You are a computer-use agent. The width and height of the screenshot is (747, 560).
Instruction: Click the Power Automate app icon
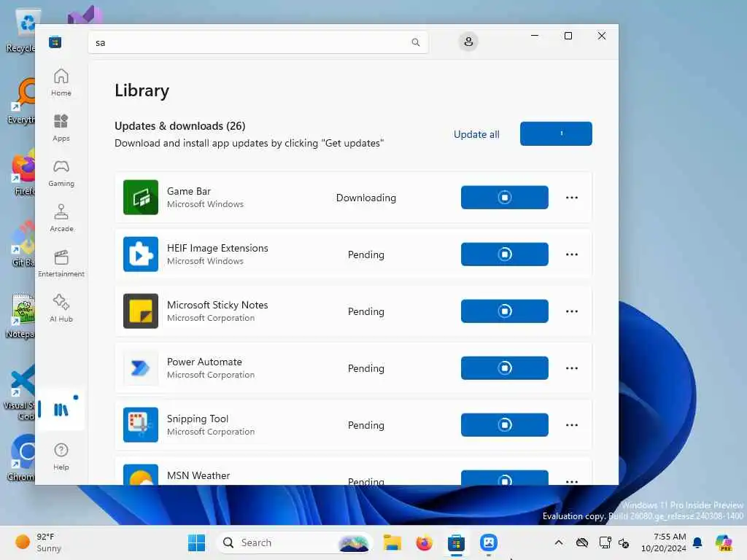point(141,367)
